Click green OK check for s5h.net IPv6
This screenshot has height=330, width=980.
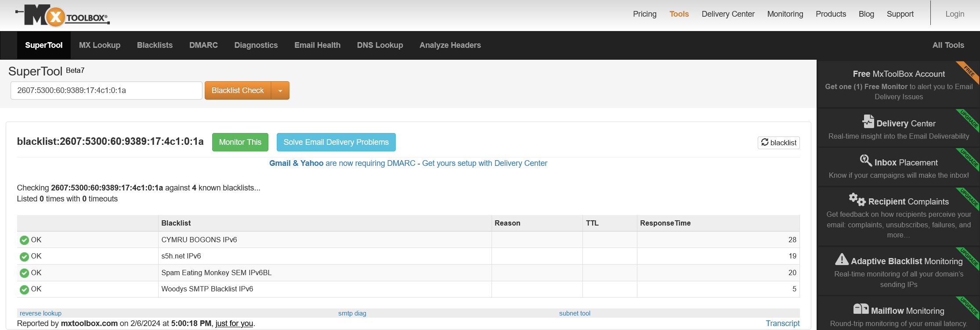(x=24, y=256)
